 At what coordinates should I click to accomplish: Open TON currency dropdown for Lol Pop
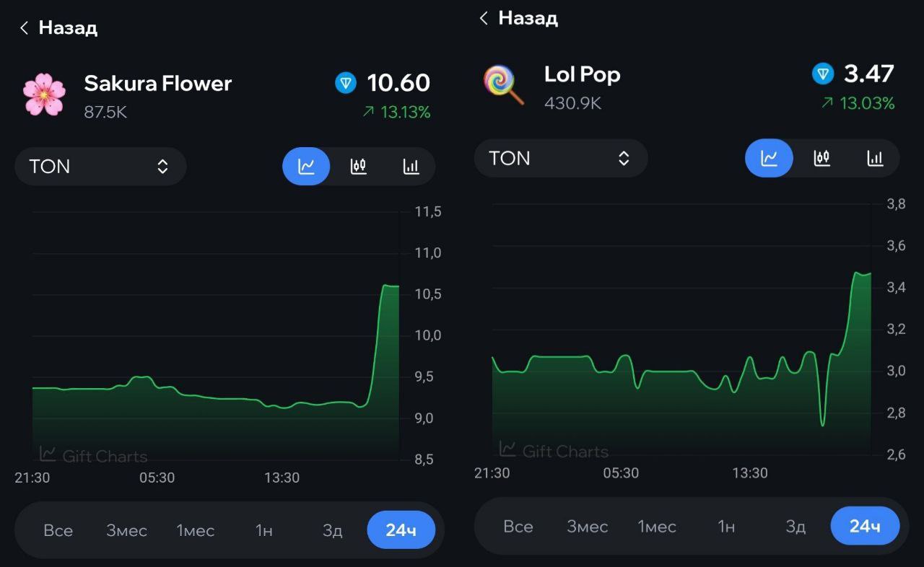561,158
